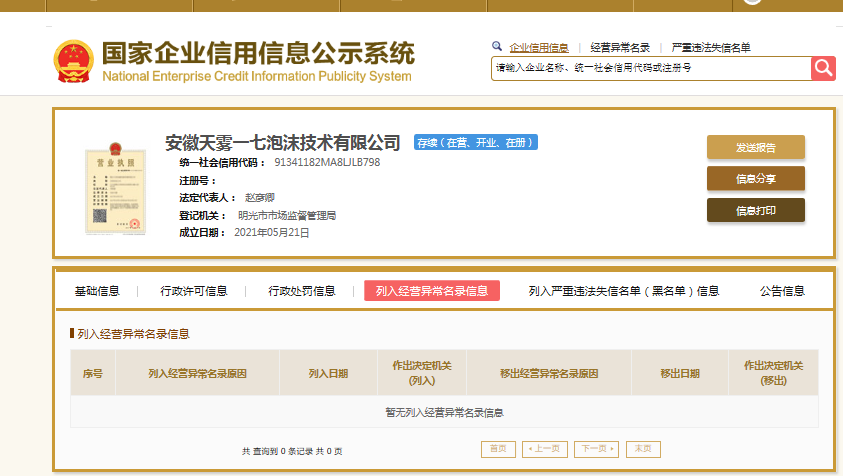Switch to the 基础信息 tab

click(x=97, y=291)
